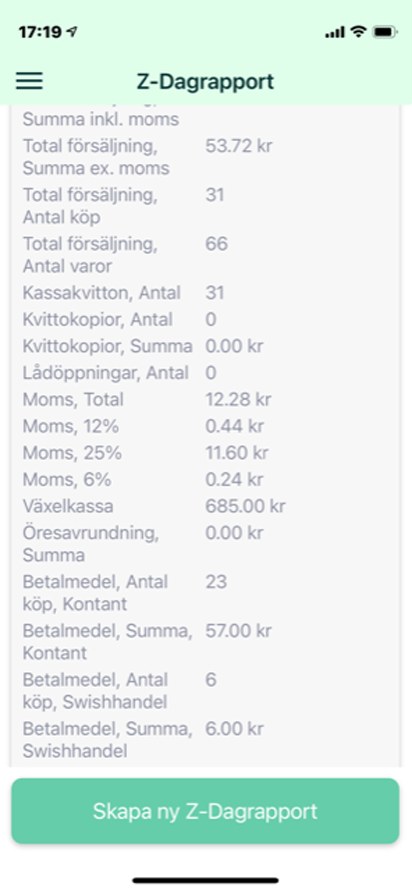Tap the location arrow beside the time
The image size is (412, 894).
tap(72, 32)
